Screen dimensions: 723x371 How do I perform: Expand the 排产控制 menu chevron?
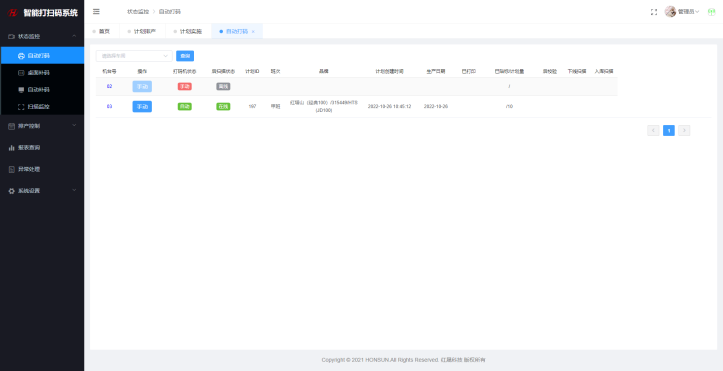pyautogui.click(x=74, y=125)
